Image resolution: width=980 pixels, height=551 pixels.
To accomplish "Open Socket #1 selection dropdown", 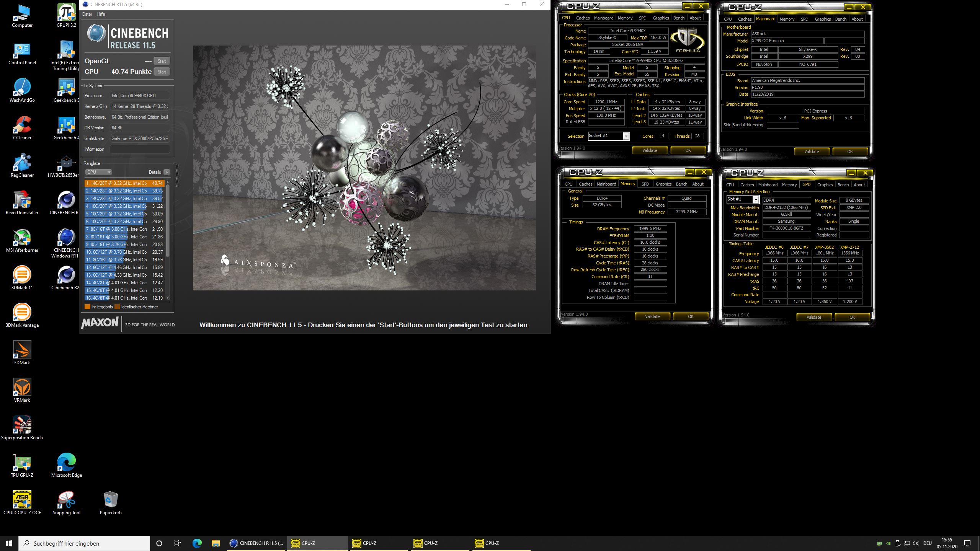I will click(609, 136).
